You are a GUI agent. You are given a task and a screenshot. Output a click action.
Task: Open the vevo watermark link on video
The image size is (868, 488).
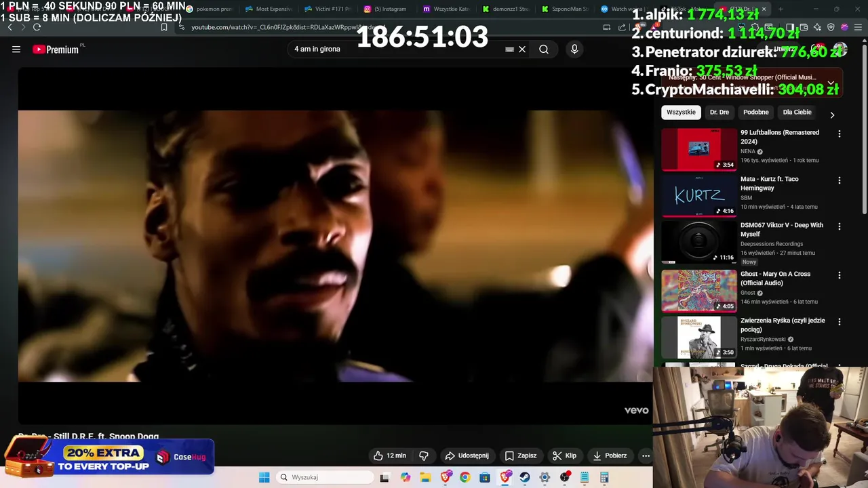636,410
